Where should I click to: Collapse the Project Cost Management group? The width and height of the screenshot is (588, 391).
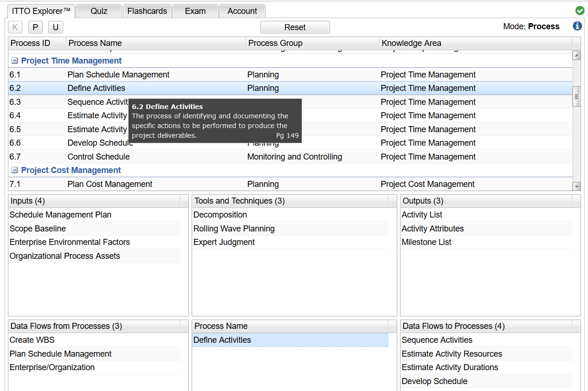click(x=14, y=170)
